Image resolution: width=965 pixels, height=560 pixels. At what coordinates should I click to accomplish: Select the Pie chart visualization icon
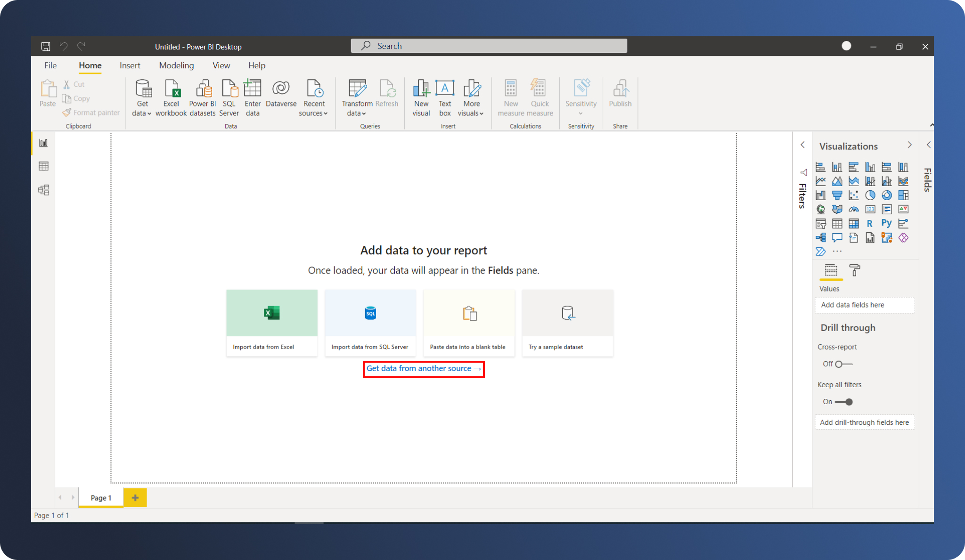pos(870,195)
